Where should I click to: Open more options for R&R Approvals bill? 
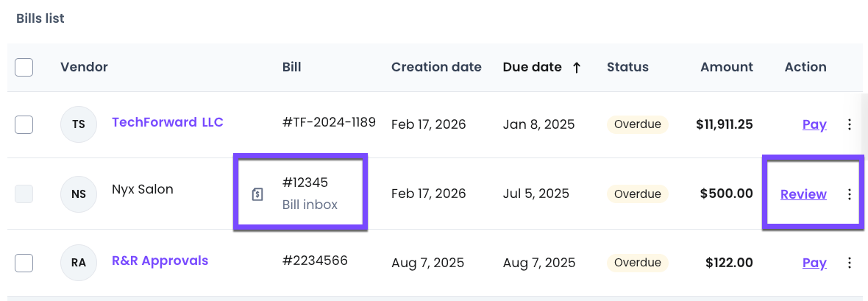pyautogui.click(x=850, y=263)
